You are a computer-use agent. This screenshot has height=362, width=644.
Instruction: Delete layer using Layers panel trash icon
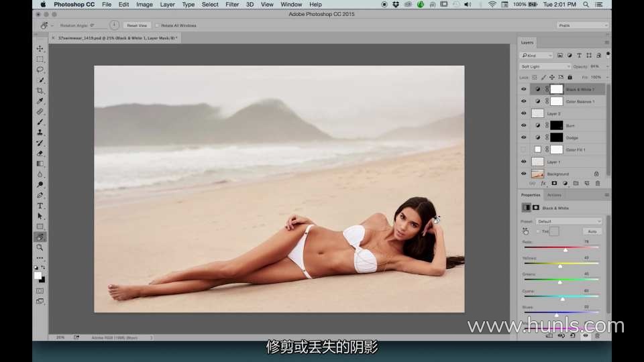click(597, 183)
